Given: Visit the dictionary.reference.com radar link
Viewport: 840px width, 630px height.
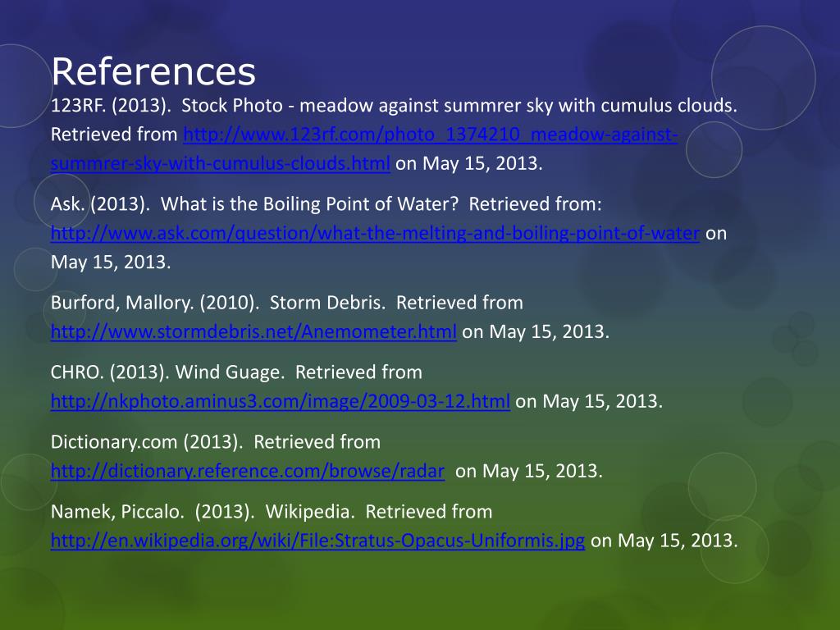Looking at the screenshot, I should [248, 471].
